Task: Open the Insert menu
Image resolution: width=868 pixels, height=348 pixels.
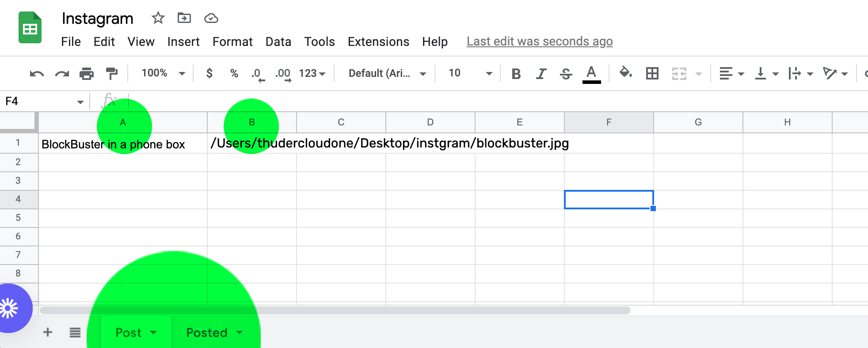Action: 183,42
